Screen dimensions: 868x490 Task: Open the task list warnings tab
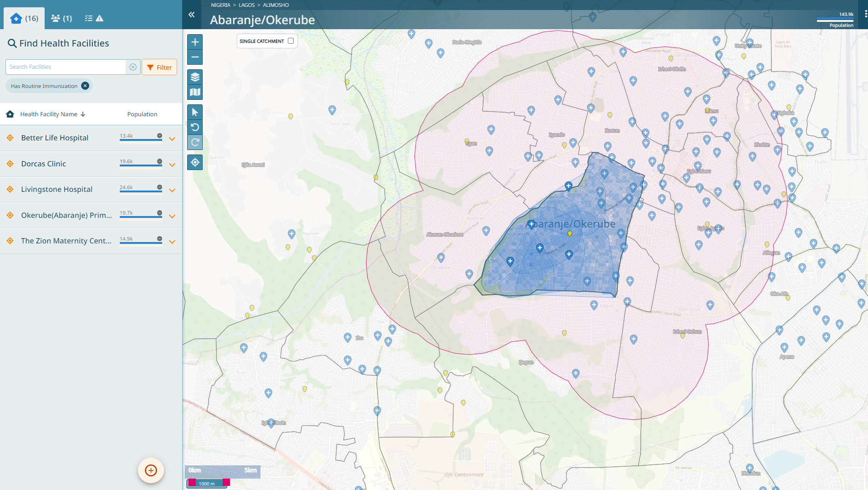pos(94,18)
